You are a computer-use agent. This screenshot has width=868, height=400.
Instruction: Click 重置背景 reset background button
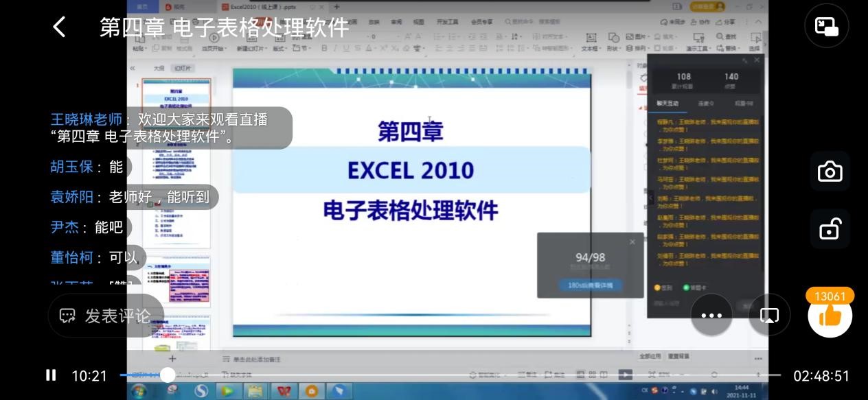coord(679,356)
